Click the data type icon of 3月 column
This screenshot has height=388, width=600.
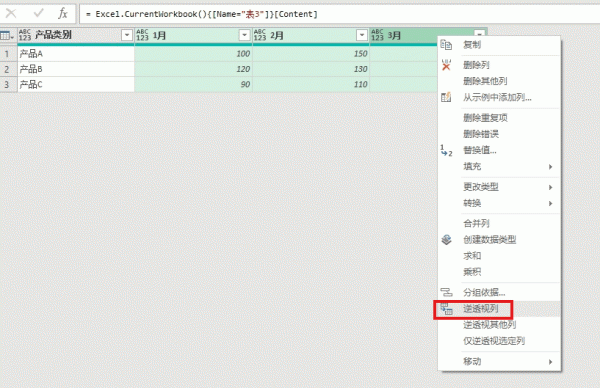[x=377, y=35]
